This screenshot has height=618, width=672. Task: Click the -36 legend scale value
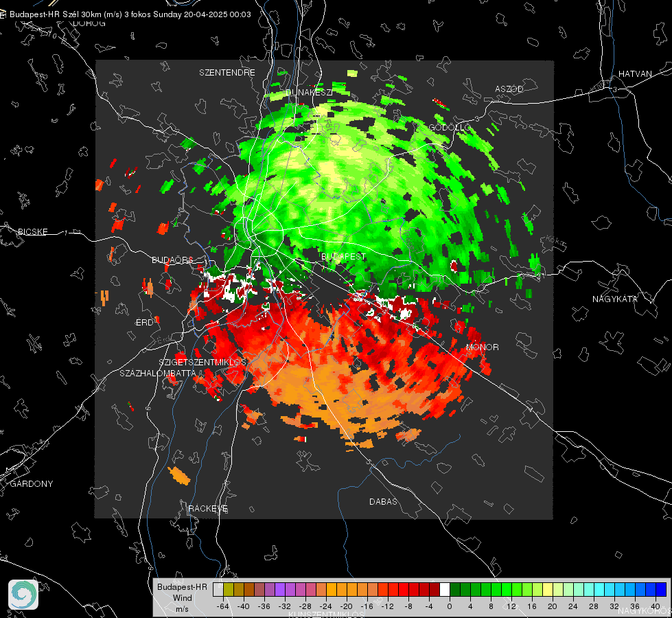point(264,606)
